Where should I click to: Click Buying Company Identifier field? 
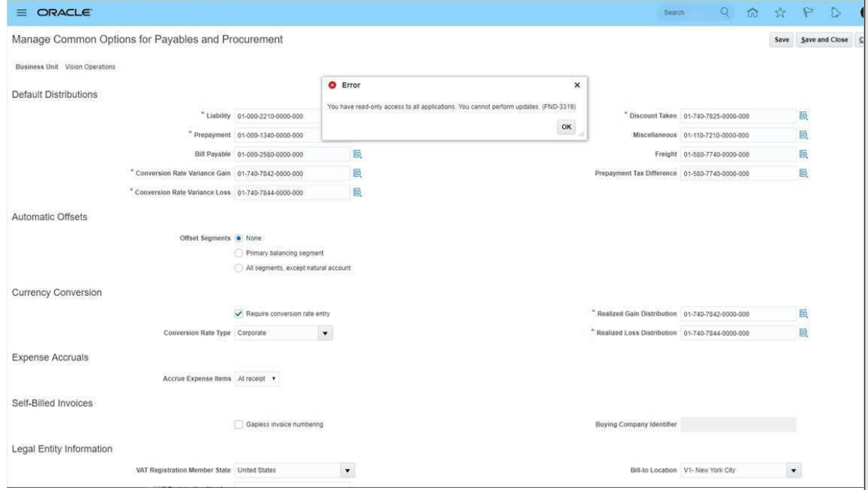(x=738, y=424)
